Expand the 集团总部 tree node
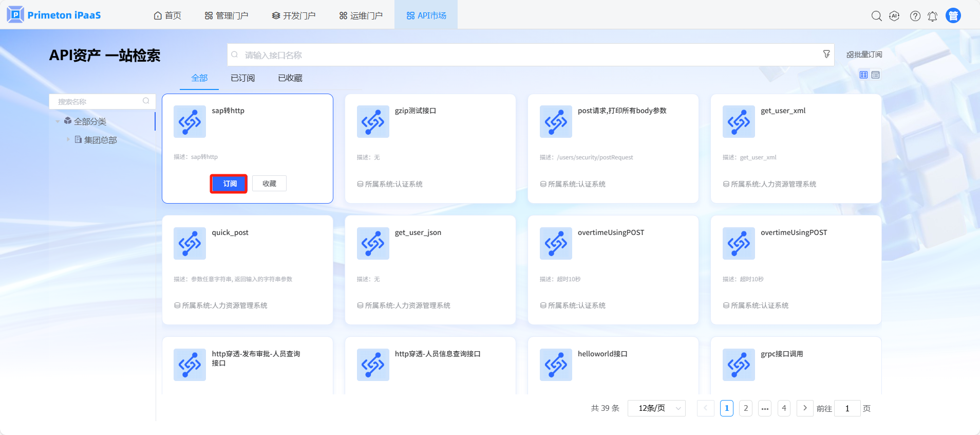The width and height of the screenshot is (980, 435). pos(68,139)
